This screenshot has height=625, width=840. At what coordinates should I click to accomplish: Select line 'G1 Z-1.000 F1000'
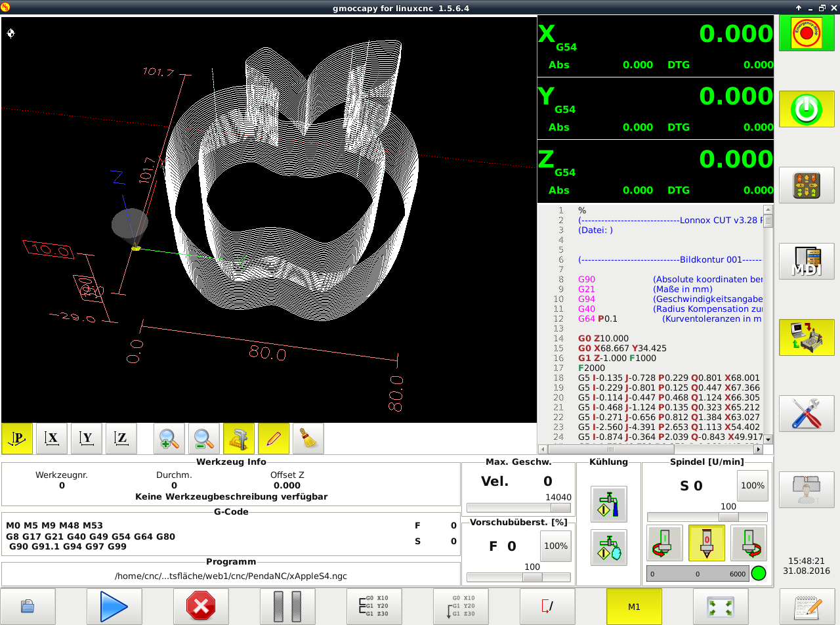[616, 358]
